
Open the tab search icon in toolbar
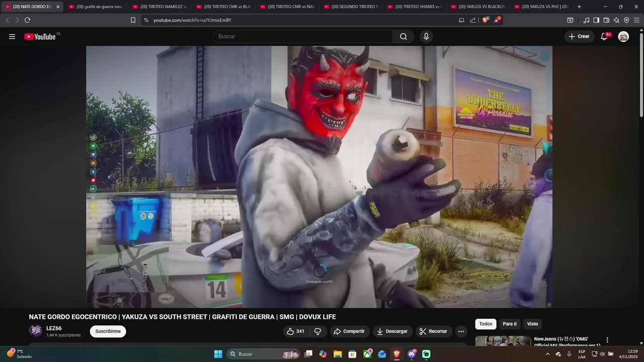click(x=570, y=20)
